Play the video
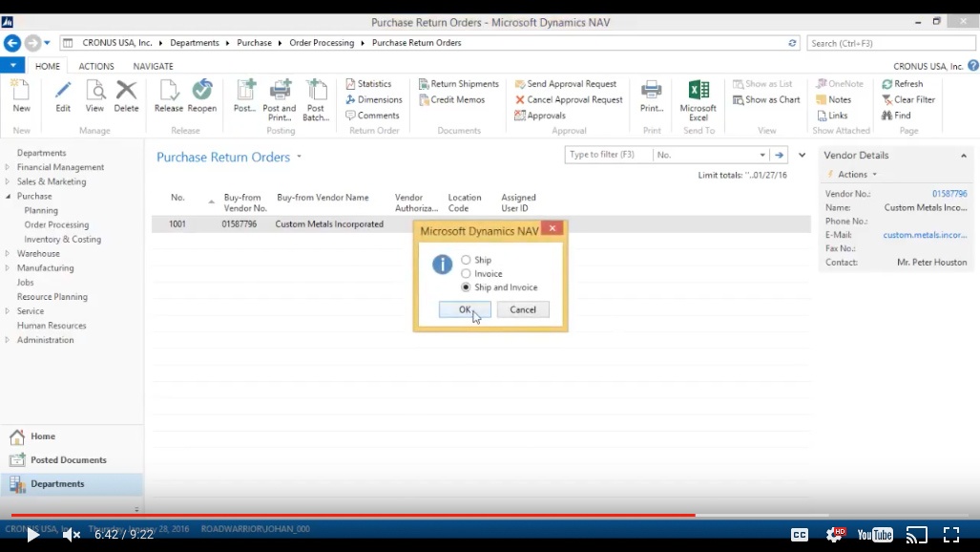This screenshot has height=552, width=980. [x=32, y=535]
